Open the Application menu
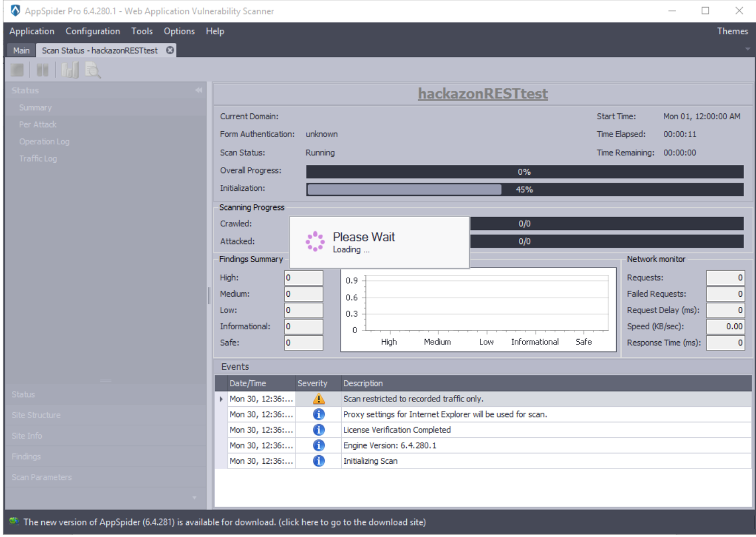756x537 pixels. [x=32, y=31]
